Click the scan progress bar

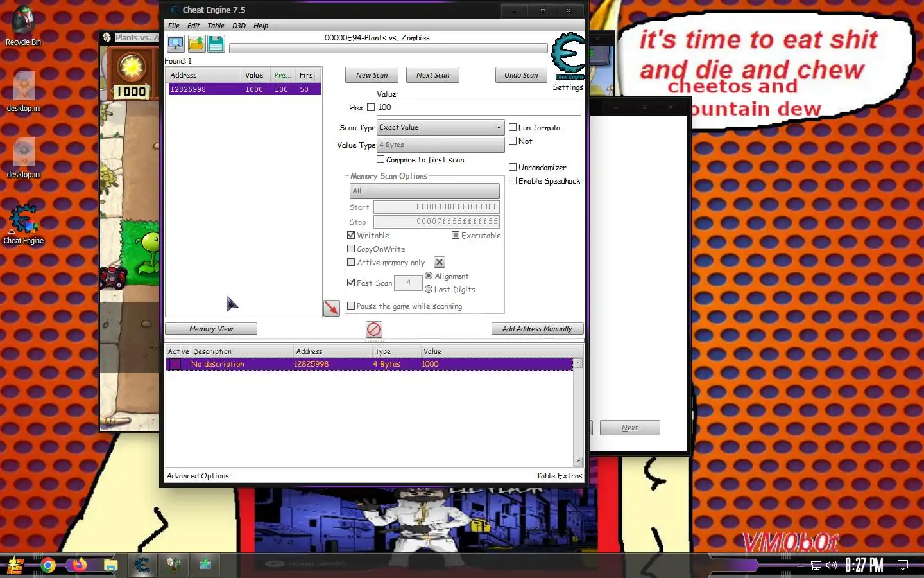[388, 48]
